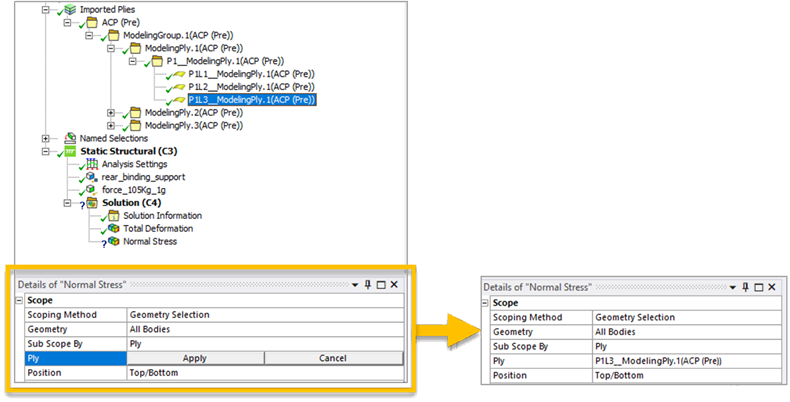Viewport: 790px width, 402px height.
Task: Collapse the ModelingPly.1(ACP (Pre)) node
Action: pos(111,48)
